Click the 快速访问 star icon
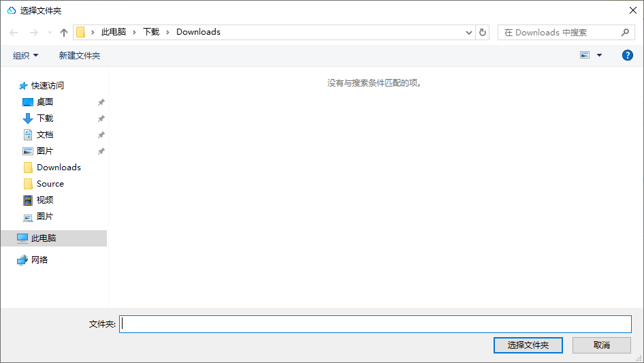This screenshot has width=644, height=363. [23, 86]
